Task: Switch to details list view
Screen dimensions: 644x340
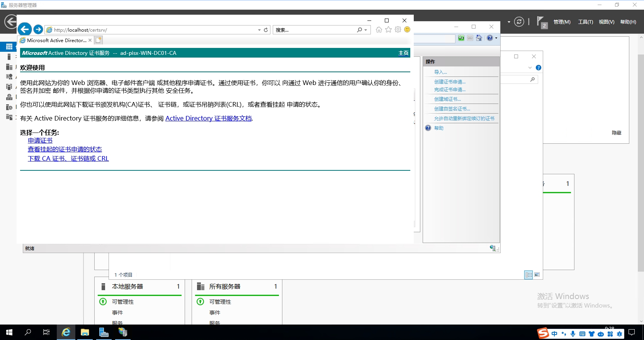Action: 528,275
